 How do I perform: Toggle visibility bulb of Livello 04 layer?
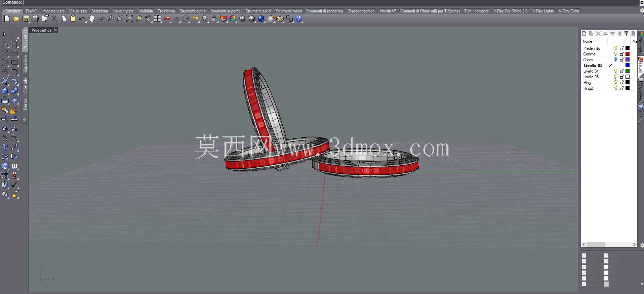pos(616,71)
